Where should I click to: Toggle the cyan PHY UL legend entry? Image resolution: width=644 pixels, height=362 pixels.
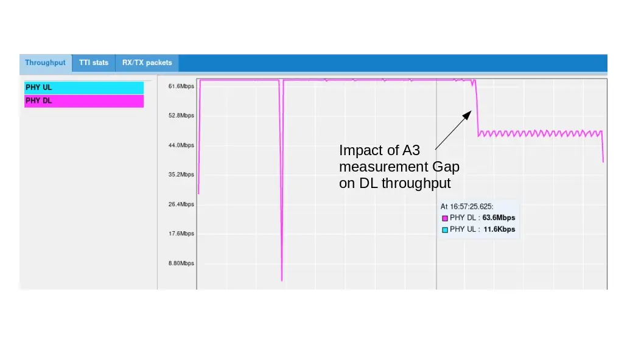click(x=84, y=88)
